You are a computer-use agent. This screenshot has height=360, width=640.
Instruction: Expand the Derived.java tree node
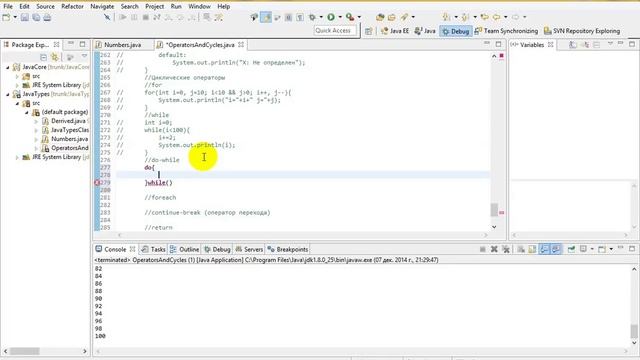[36, 121]
